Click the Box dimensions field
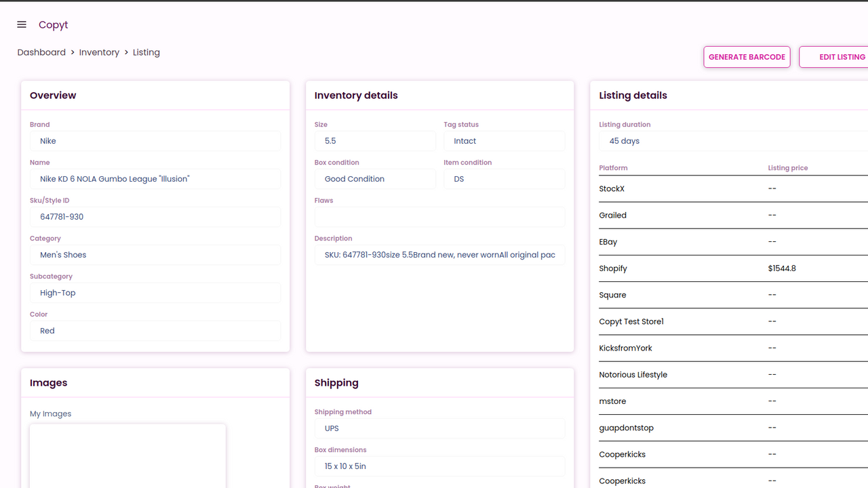868x488 pixels. (439, 466)
